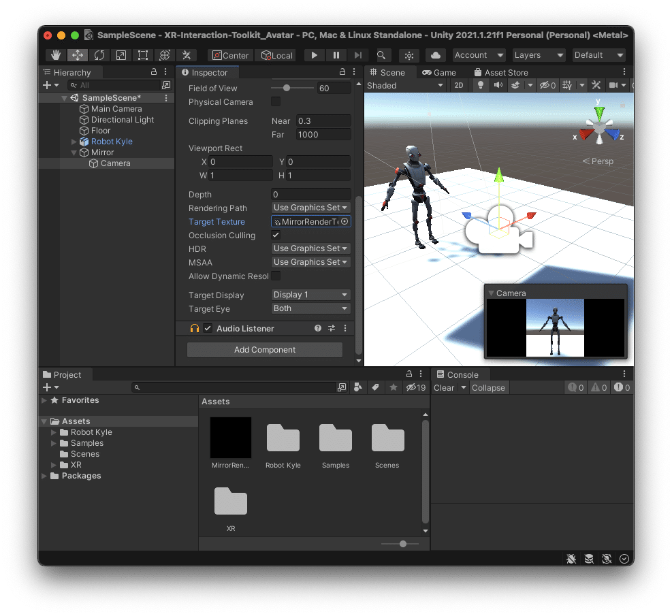The height and width of the screenshot is (616, 672).
Task: Click the Step frame button
Action: pos(358,55)
